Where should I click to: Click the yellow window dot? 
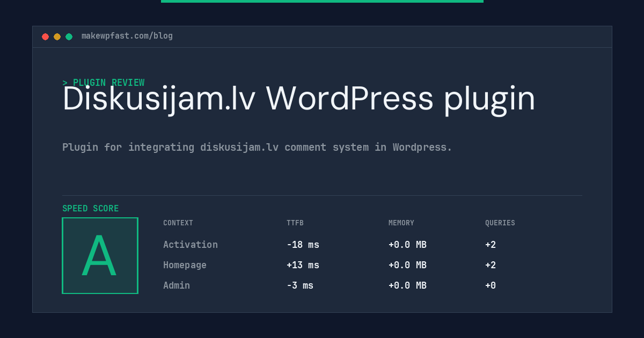(x=57, y=36)
